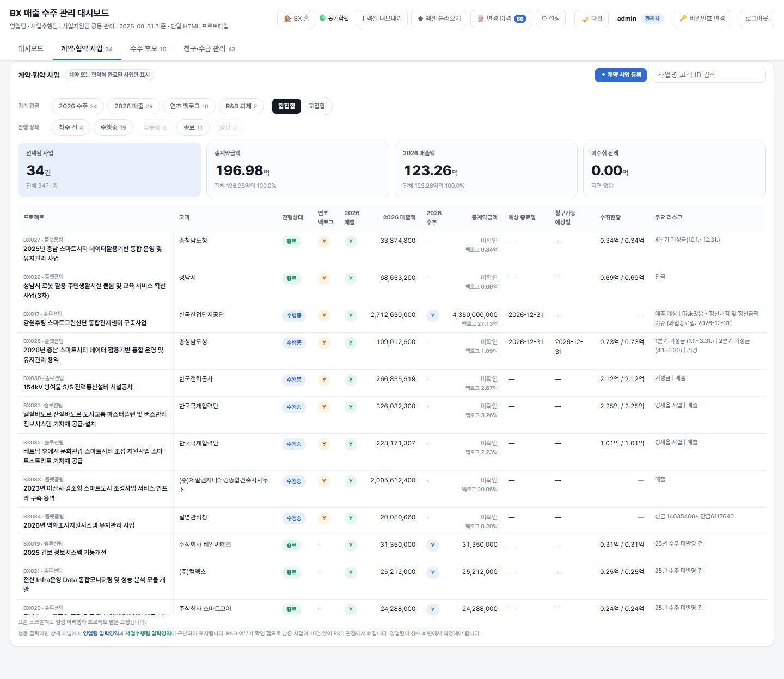Click the + 계약 사업 등록 button
The height and width of the screenshot is (679, 784).
[621, 75]
